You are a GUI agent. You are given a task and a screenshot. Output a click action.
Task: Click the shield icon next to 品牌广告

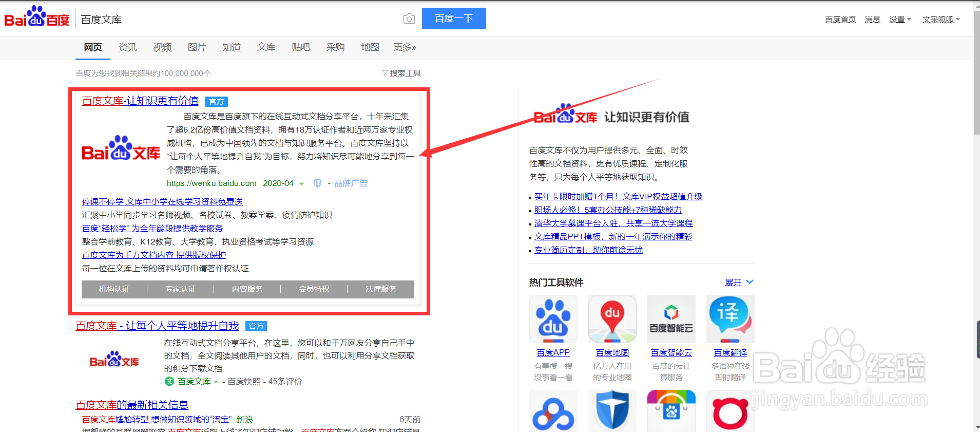[318, 183]
